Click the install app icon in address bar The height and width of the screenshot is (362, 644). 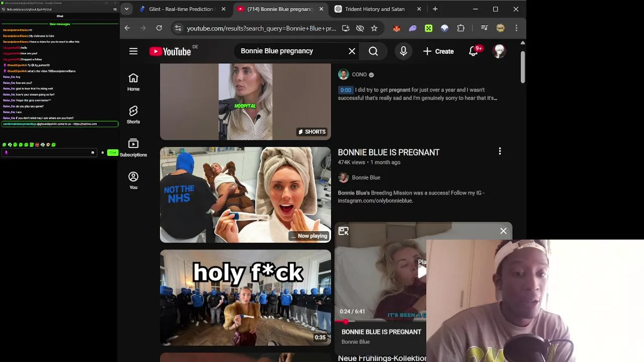(346, 28)
